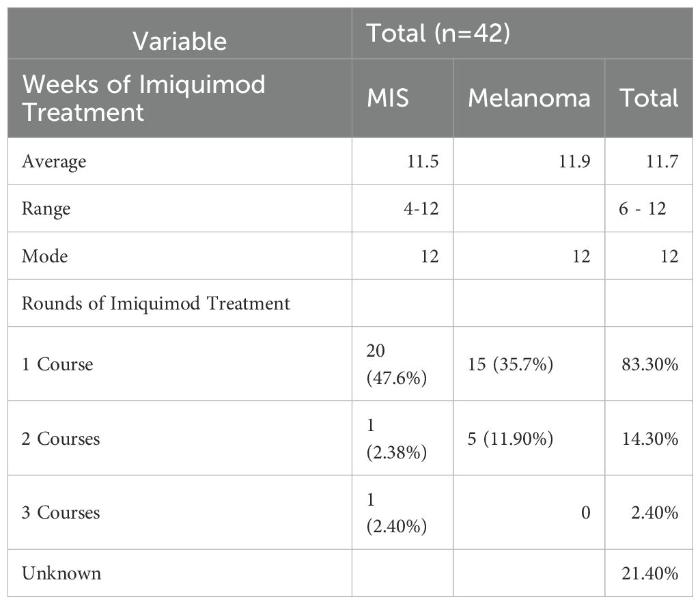Click the cell showing 20 (47.6%)

pos(396,363)
